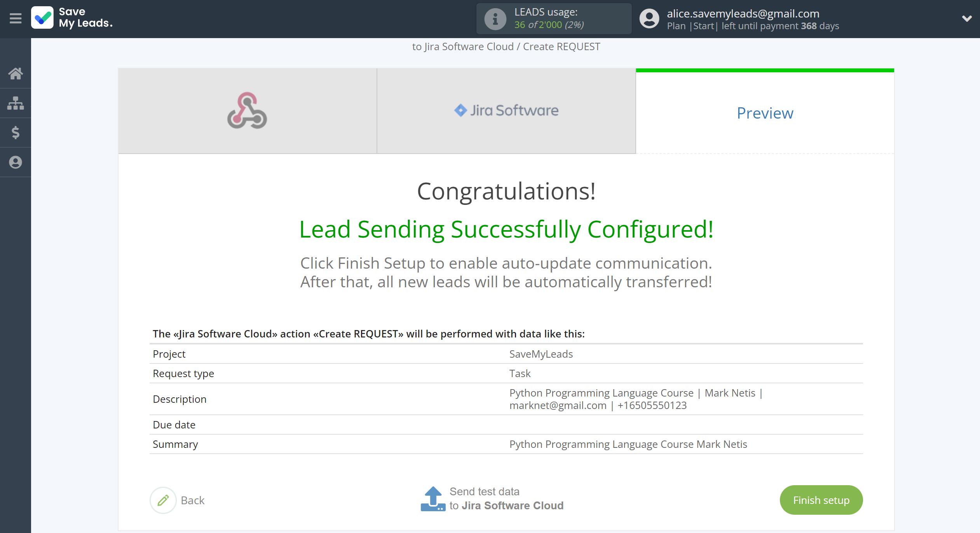Open the hamburger menu

pyautogui.click(x=16, y=18)
